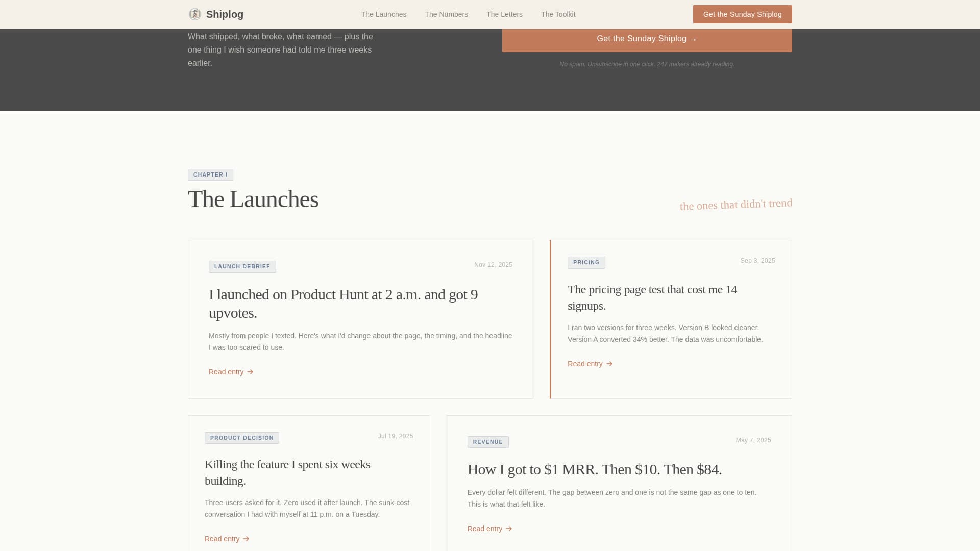Click 'What shipped, what broke' intro paragraph
Screen dimensions: 980x551
tap(280, 50)
